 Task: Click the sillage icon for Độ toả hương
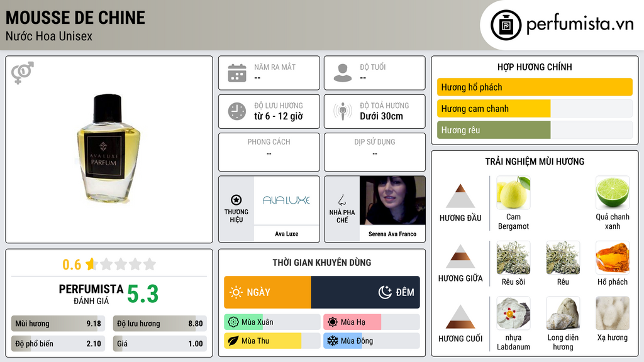click(x=343, y=111)
